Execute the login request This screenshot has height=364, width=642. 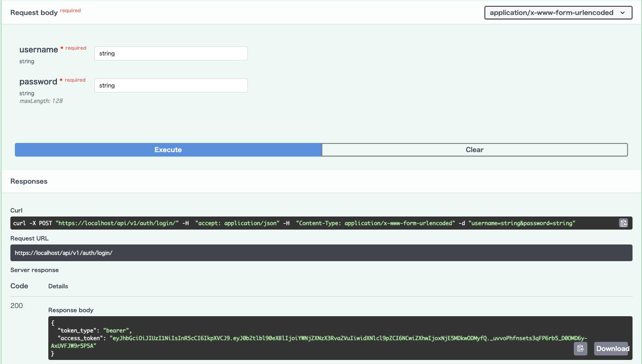point(167,149)
